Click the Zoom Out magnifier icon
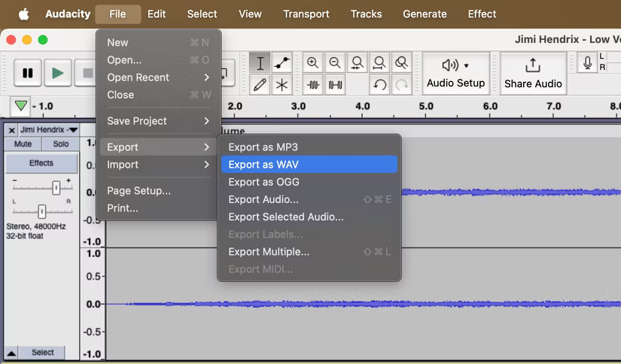 point(335,63)
